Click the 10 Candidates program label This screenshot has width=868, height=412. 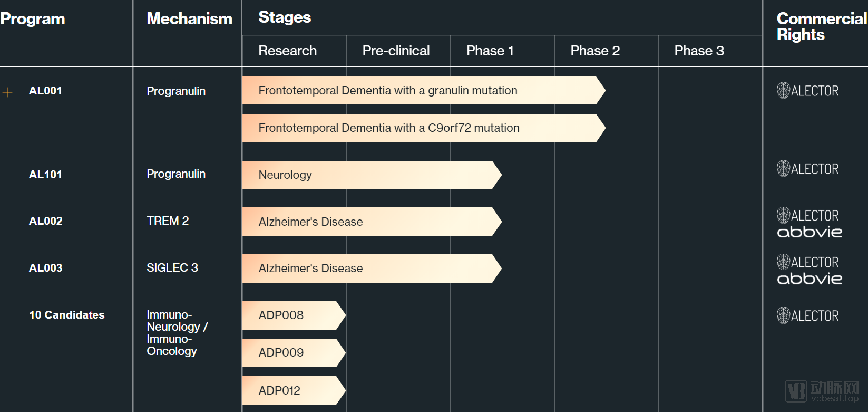click(67, 315)
